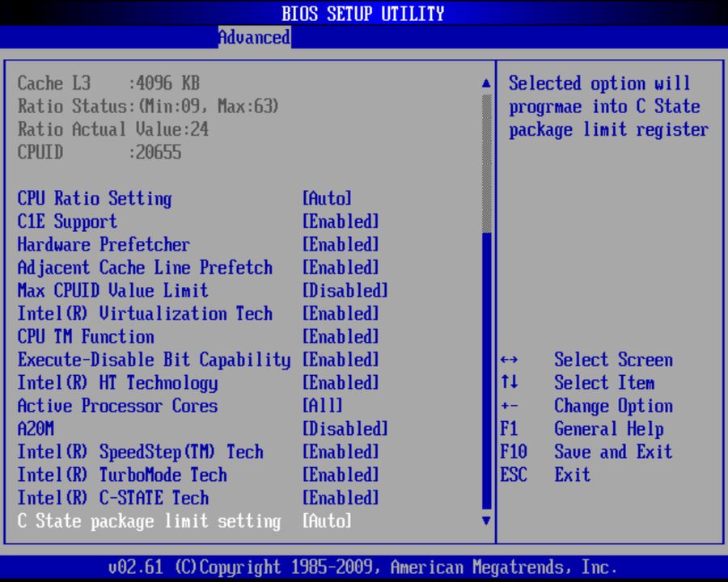Select Intel(R) HT Technology option
728x582 pixels.
pyautogui.click(x=117, y=383)
